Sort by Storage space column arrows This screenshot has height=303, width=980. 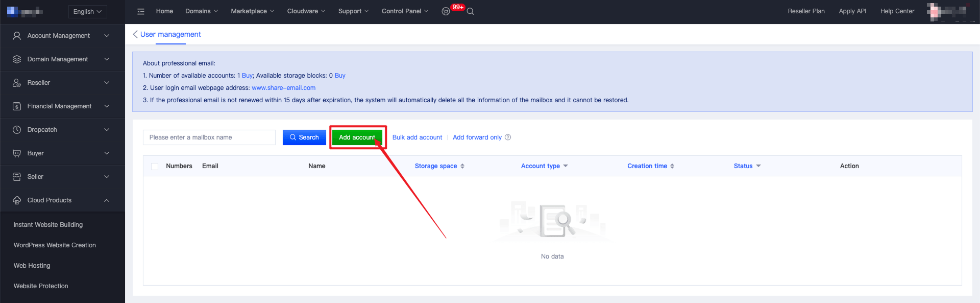pyautogui.click(x=462, y=166)
